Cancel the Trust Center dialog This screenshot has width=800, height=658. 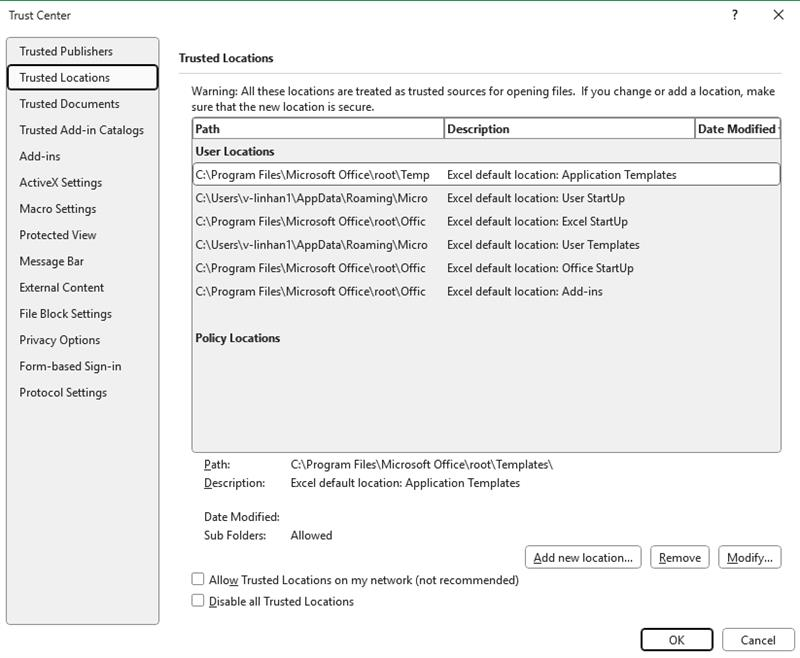point(758,640)
